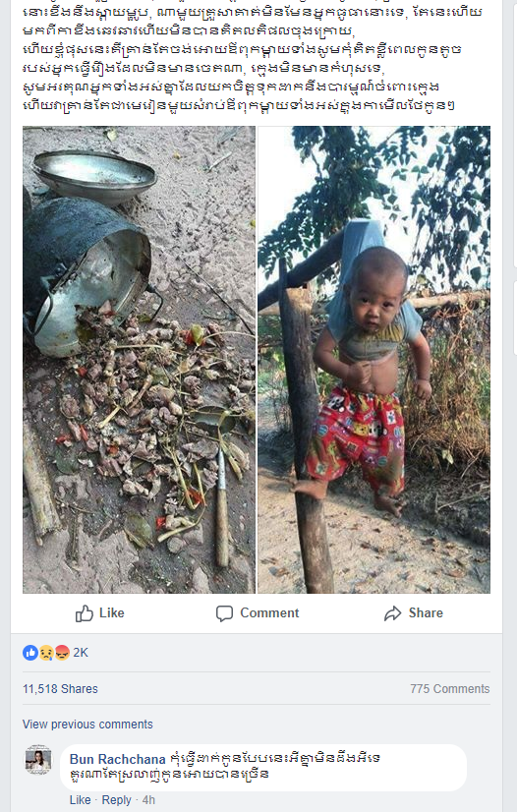Screen dimensions: 517x812
Task: Click the angry reaction emoji
Action: [62, 653]
